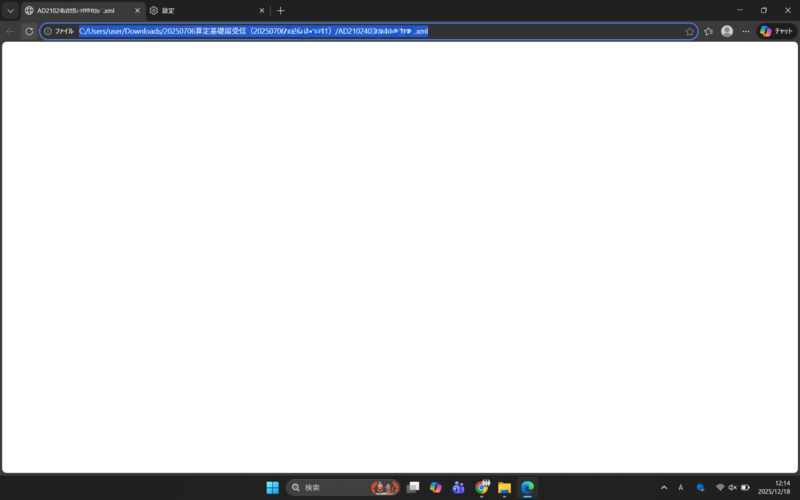
Task: Add this page to favorites star
Action: pyautogui.click(x=690, y=31)
